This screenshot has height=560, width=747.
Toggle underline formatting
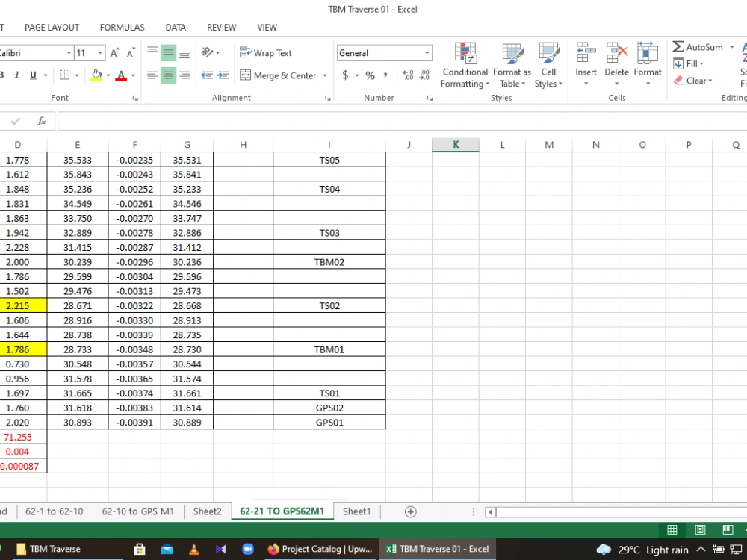pyautogui.click(x=33, y=75)
